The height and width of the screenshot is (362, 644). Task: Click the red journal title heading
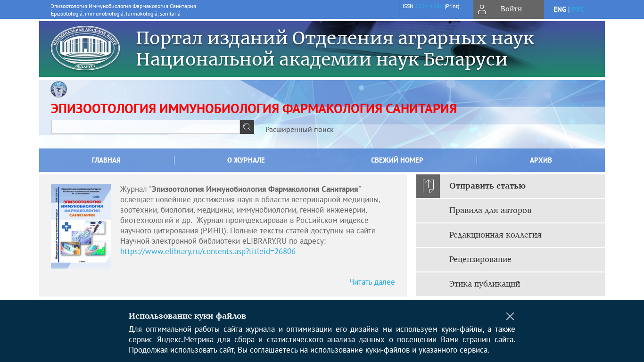click(x=254, y=108)
